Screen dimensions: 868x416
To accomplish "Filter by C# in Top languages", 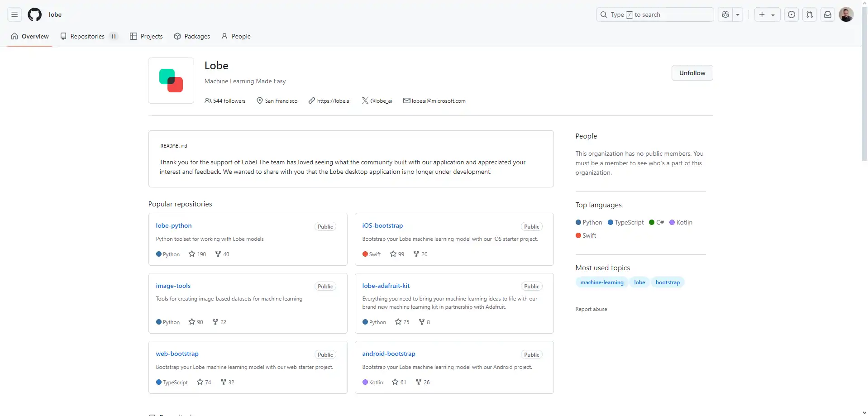I will tap(657, 222).
